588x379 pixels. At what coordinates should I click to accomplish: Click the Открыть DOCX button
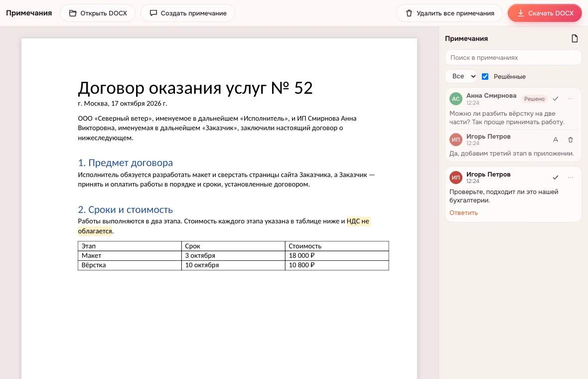click(98, 13)
